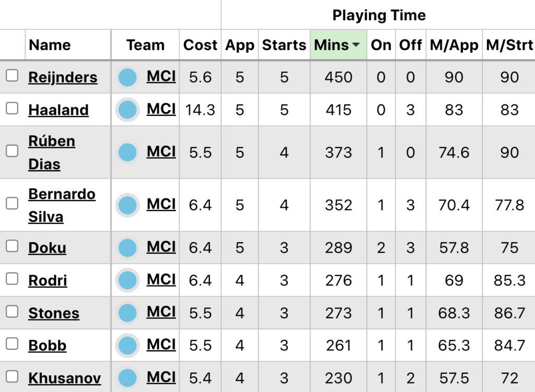Click Rúben Dias's team badge icon

(127, 152)
